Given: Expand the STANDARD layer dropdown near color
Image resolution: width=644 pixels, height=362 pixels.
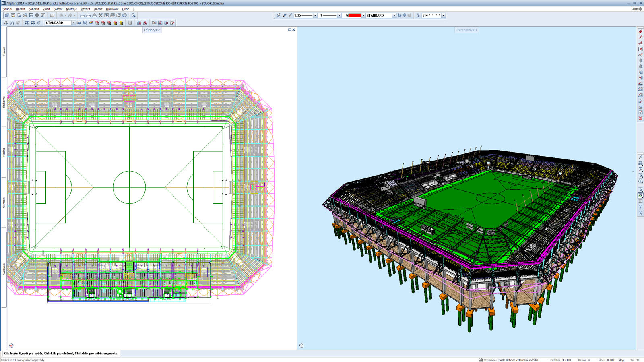Looking at the screenshot, I should tap(394, 15).
